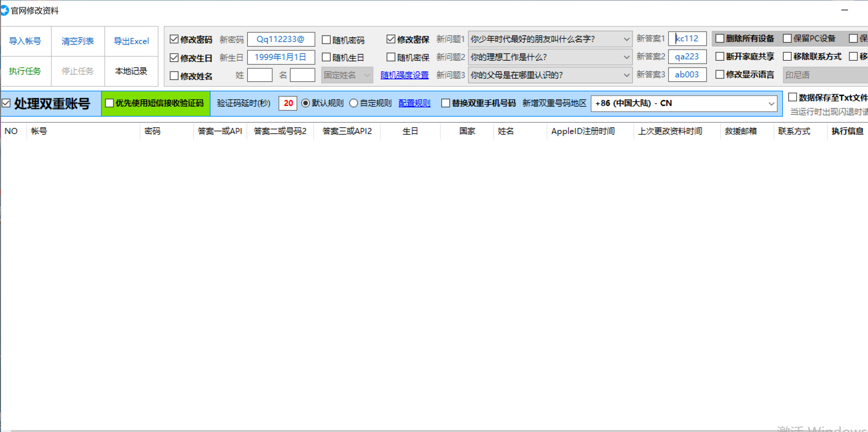Minimize the 官网修改资料 window
The width and height of the screenshot is (868, 432).
point(845,10)
